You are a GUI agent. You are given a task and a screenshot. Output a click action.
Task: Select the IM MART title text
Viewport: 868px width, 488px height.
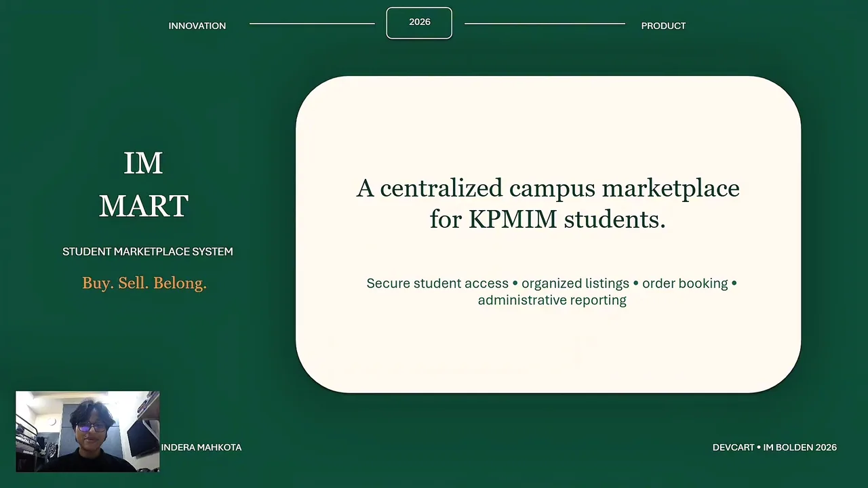[x=144, y=184]
